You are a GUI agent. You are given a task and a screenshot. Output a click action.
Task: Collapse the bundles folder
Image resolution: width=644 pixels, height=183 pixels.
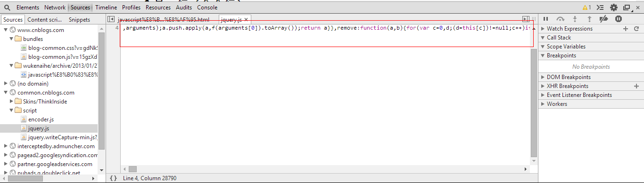click(x=11, y=39)
